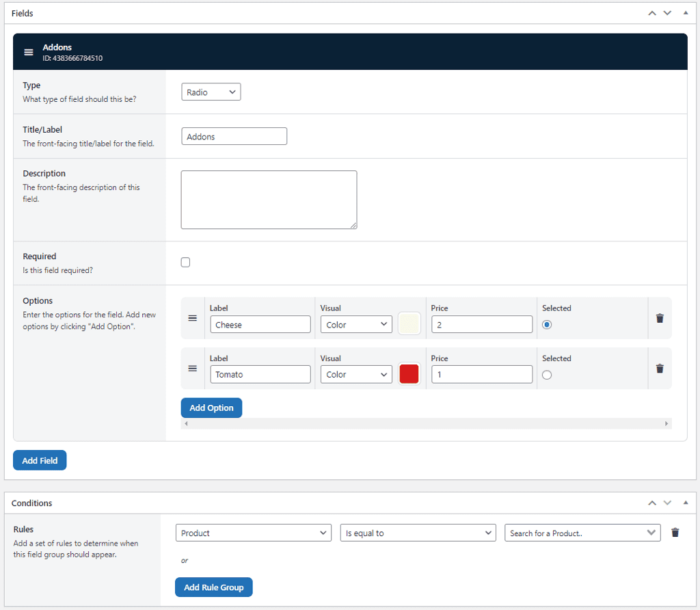Remove the Product rule using trash icon

pos(675,533)
